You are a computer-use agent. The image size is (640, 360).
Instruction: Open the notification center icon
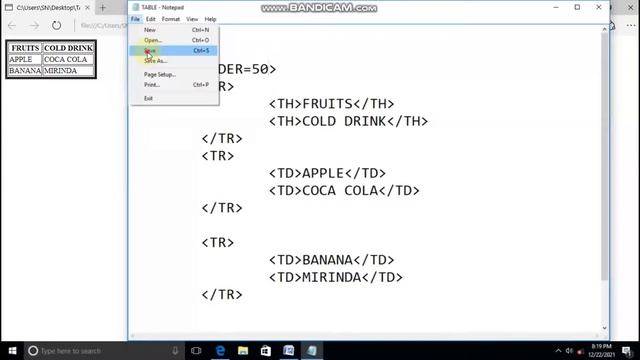[627, 351]
